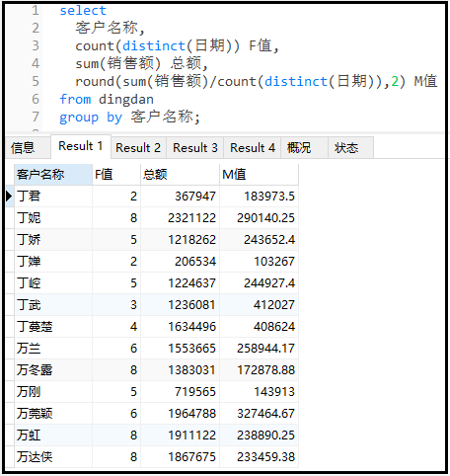This screenshot has height=476, width=450.
Task: Select the 丁武 customer cell
Action: pos(53,305)
